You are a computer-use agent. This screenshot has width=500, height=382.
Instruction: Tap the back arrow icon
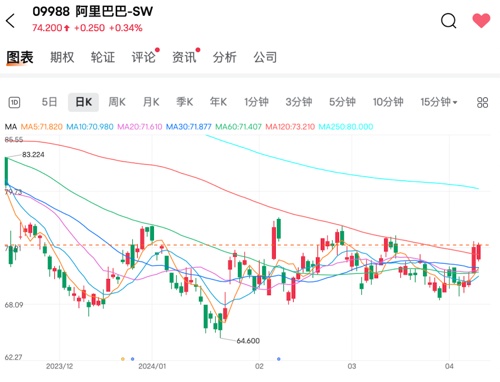click(10, 21)
